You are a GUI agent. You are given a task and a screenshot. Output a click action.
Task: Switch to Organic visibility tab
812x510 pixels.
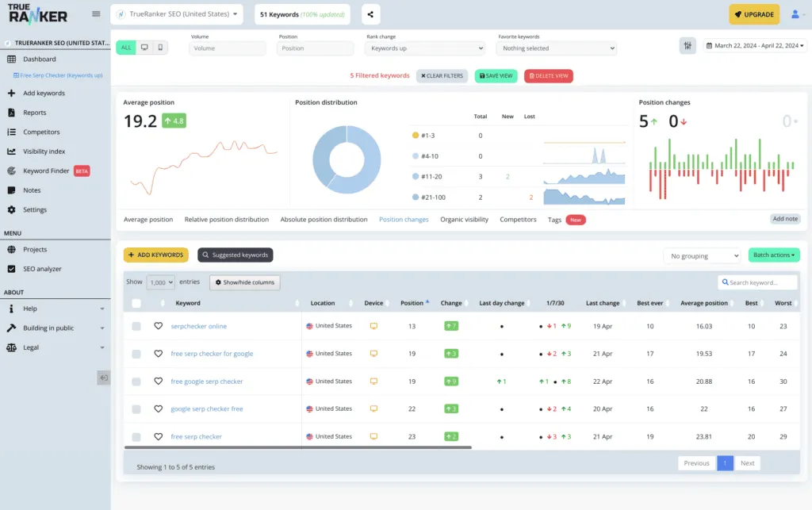click(x=464, y=220)
